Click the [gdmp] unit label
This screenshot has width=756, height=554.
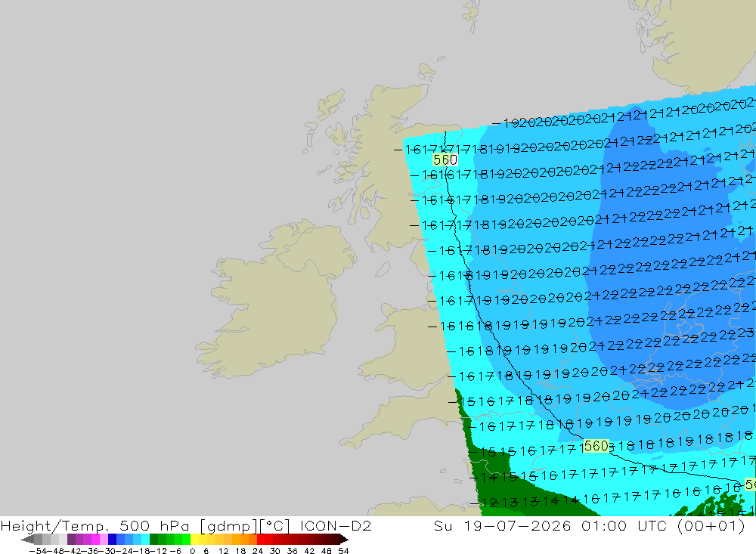pos(228,525)
